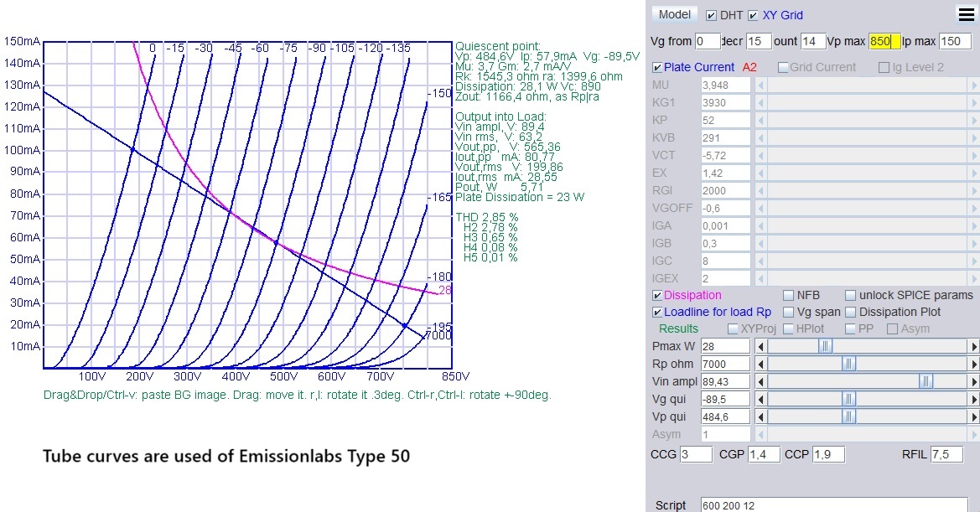Enable unlock SPICE params checkbox
The image size is (980, 512).
[x=851, y=295]
